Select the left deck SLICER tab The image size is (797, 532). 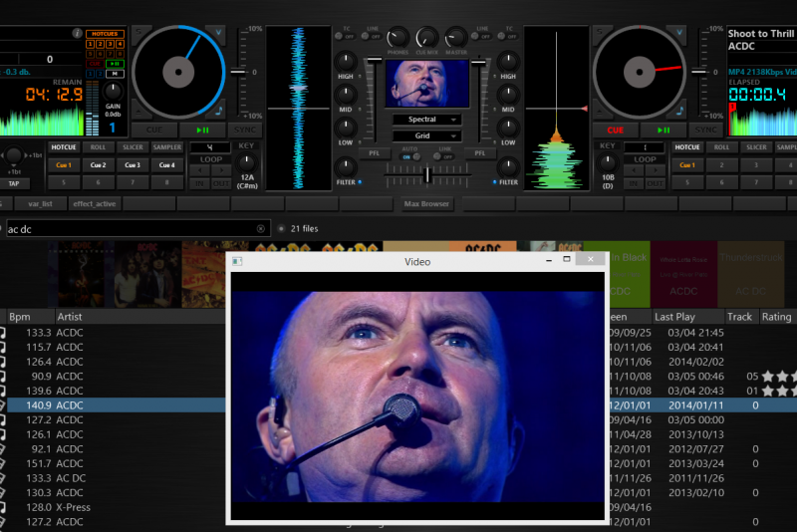[133, 147]
